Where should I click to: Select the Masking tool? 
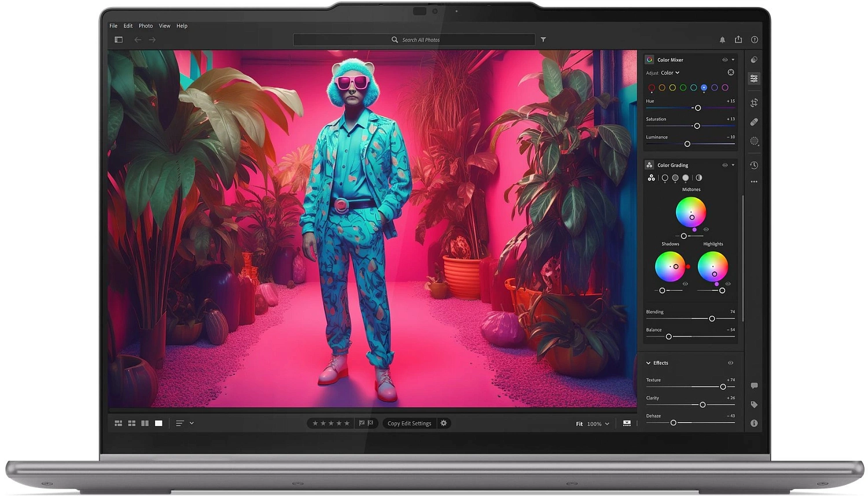(754, 141)
